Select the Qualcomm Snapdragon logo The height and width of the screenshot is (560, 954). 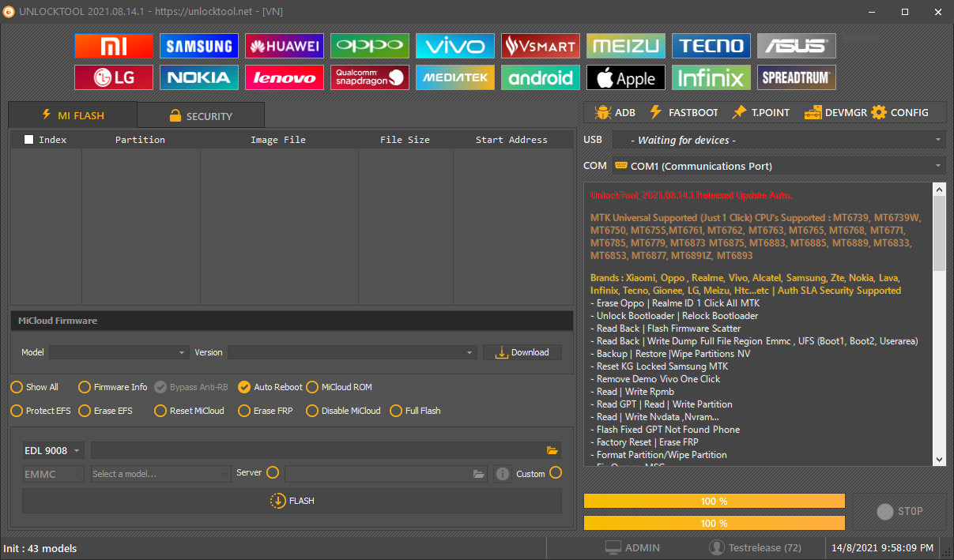[370, 77]
